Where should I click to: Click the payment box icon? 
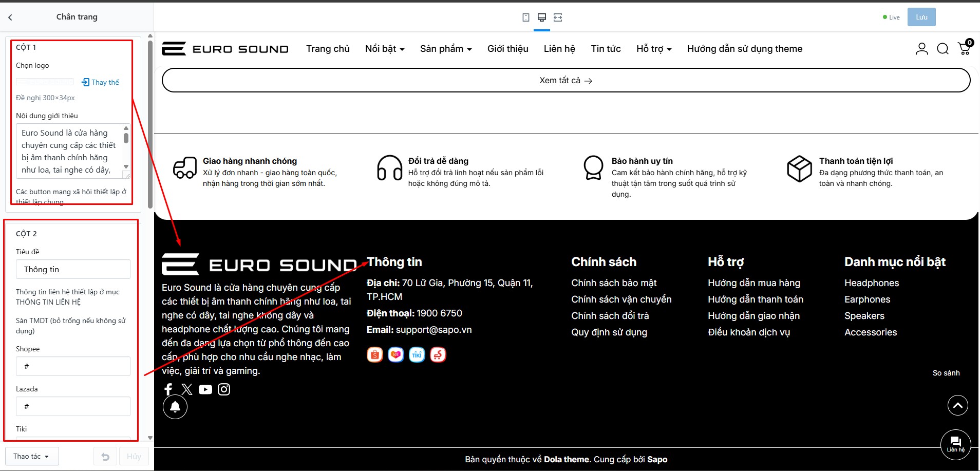click(800, 168)
